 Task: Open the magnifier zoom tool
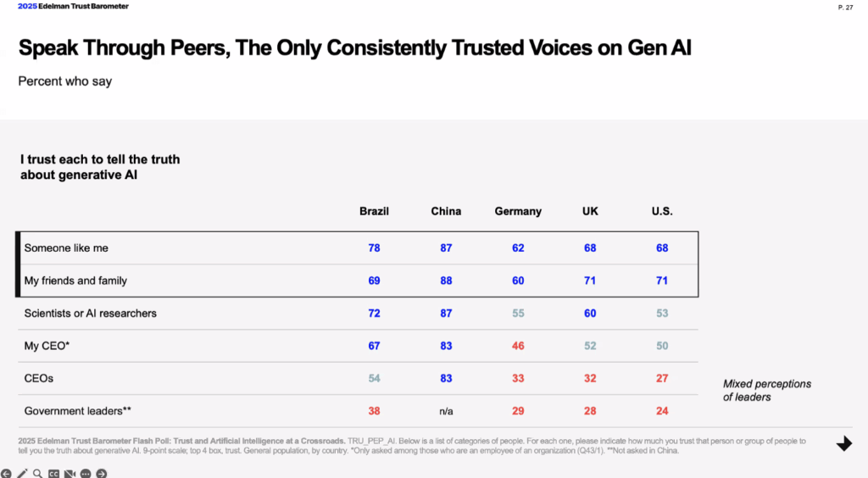coord(37,473)
